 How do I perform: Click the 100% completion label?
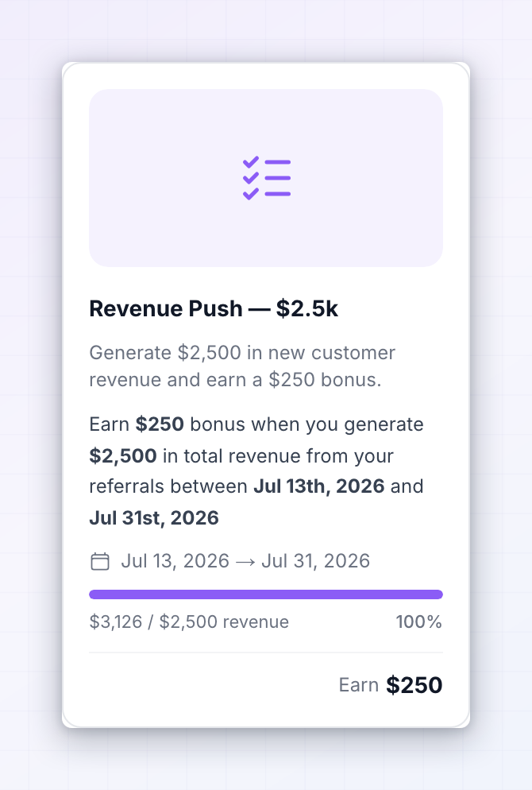point(418,622)
